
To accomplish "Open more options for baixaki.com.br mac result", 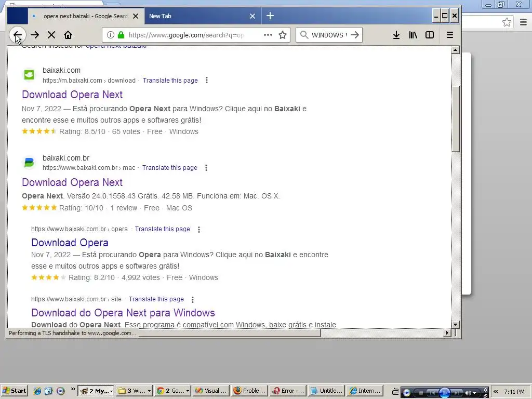I will pos(206,168).
